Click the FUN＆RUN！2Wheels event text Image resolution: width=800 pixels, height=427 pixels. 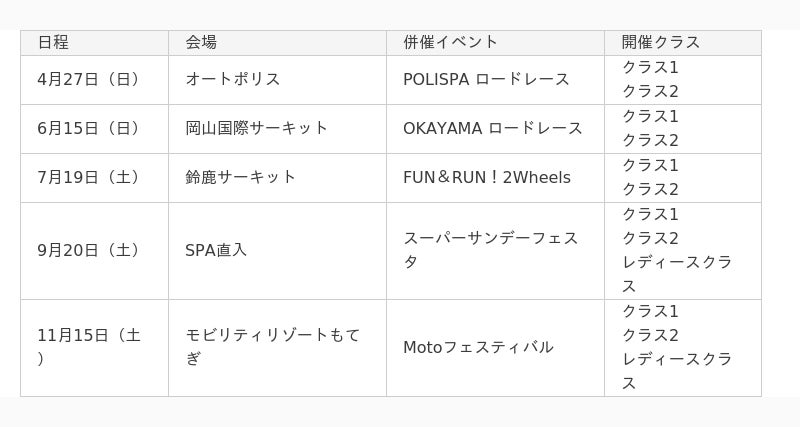point(487,177)
